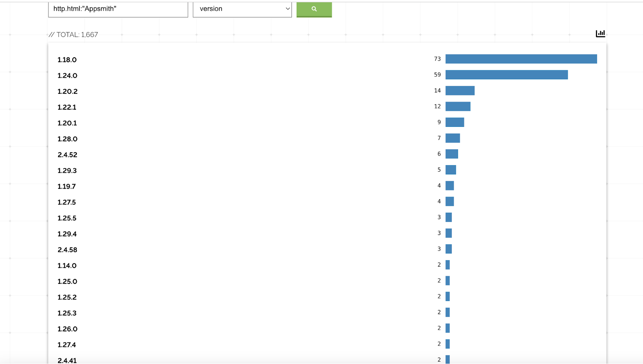Image resolution: width=643 pixels, height=364 pixels.
Task: Click the 1.26.0 version entry
Action: (x=67, y=329)
